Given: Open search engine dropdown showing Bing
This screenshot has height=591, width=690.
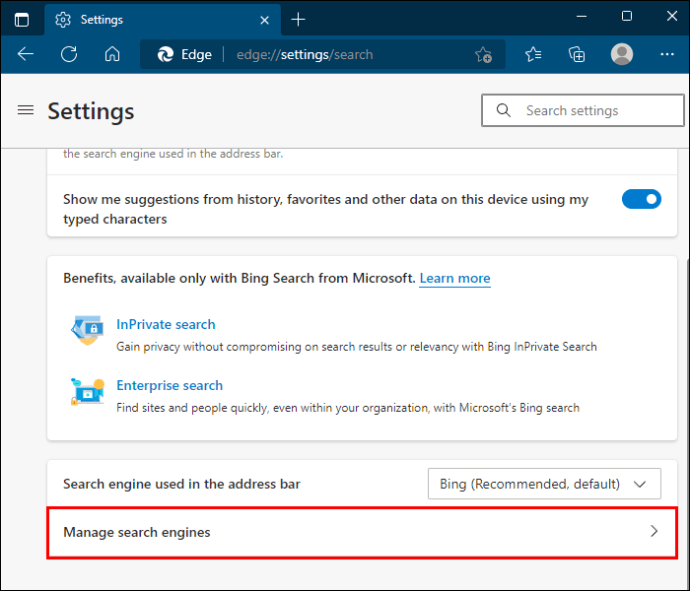Looking at the screenshot, I should [x=544, y=484].
